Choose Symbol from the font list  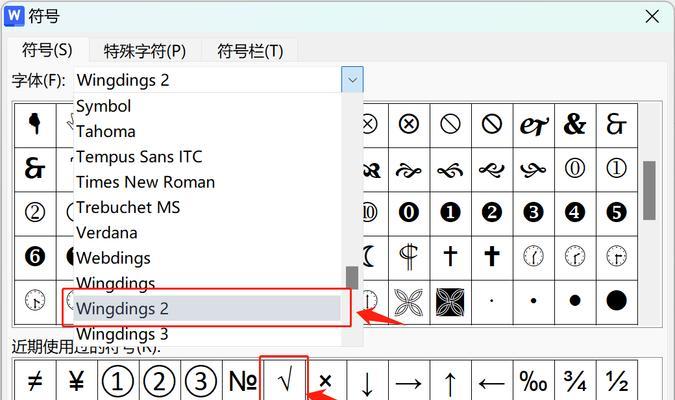point(209,106)
